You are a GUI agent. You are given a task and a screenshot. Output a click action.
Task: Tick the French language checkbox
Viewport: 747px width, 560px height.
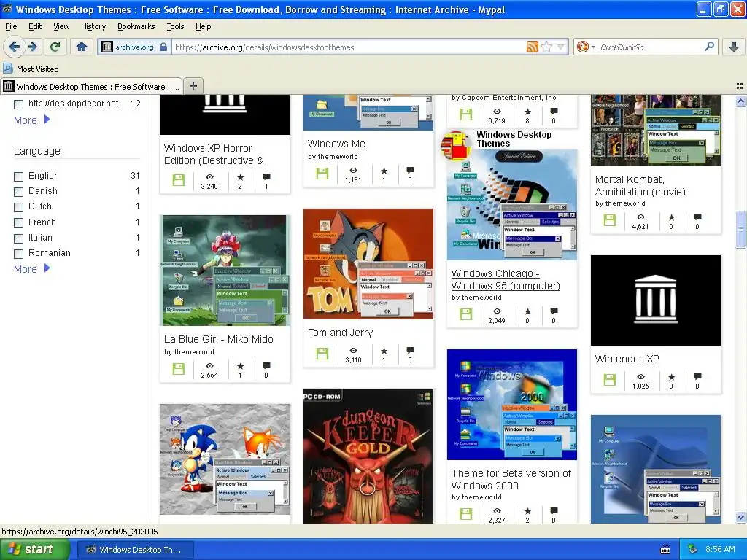tap(18, 223)
